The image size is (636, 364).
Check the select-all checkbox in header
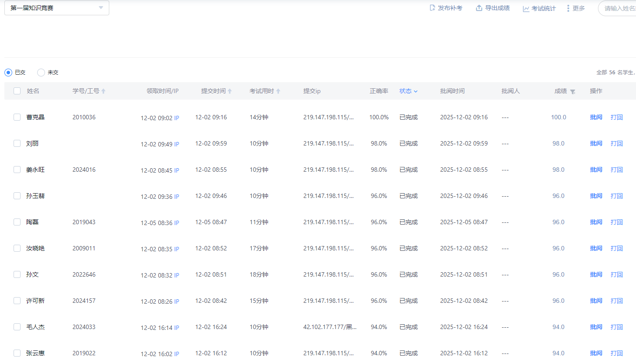[x=17, y=91]
